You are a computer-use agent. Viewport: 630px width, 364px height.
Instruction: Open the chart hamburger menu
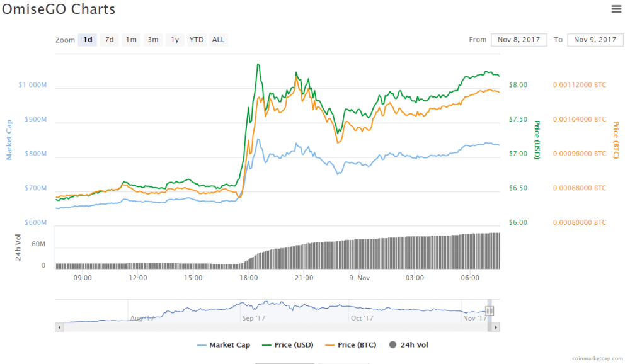pos(616,9)
